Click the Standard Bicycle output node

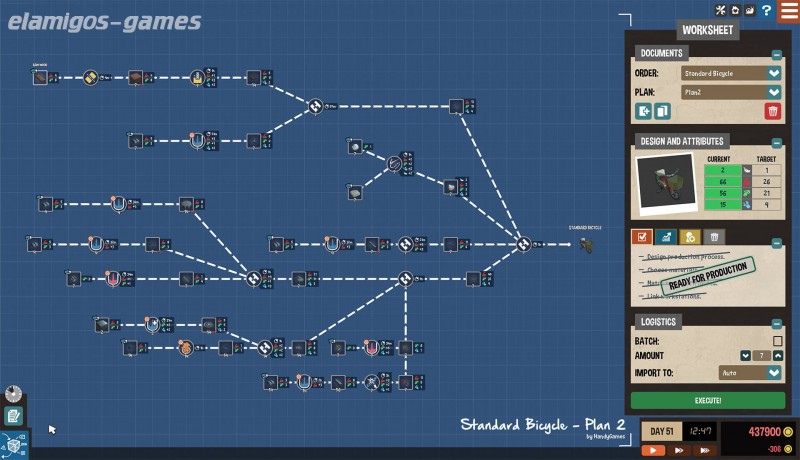[x=586, y=244]
